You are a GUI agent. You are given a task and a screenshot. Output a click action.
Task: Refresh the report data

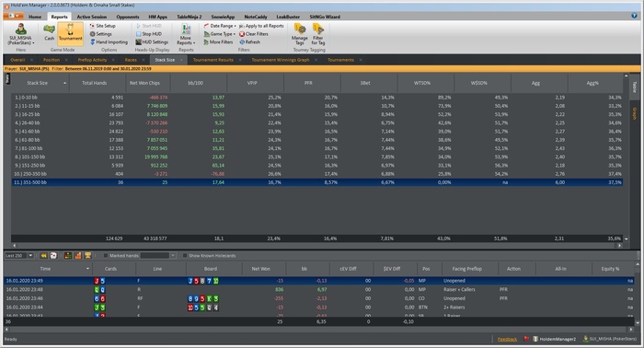pyautogui.click(x=249, y=42)
